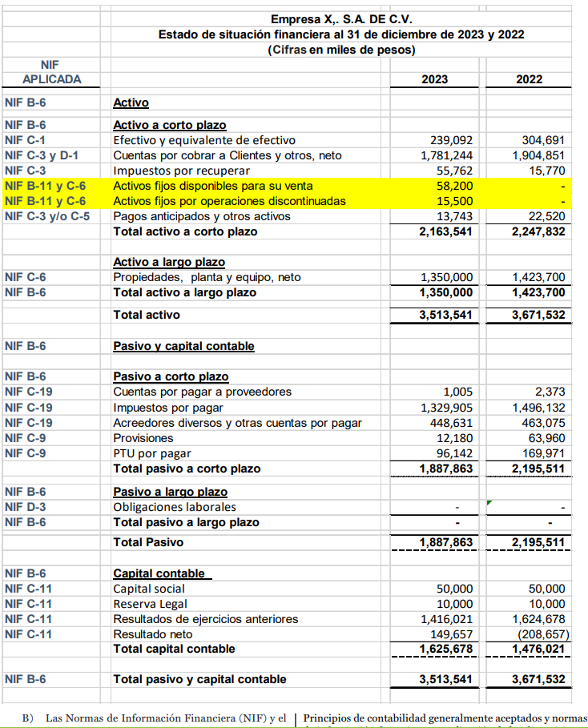
Task: Click 'Provisiones' label
Action: coord(143,438)
